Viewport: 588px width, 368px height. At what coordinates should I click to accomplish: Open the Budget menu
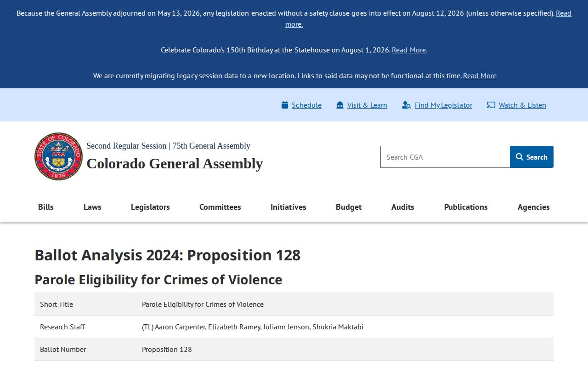[x=349, y=207]
